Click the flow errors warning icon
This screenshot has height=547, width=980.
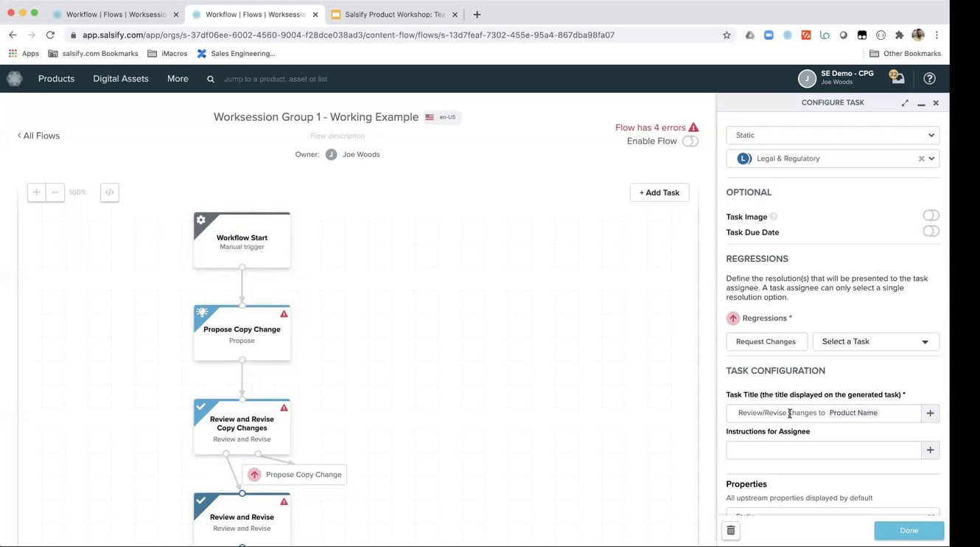click(693, 128)
